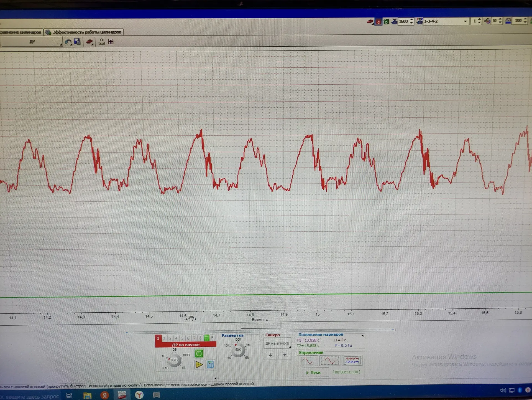This screenshot has height=400, width=532.
Task: Open the 1-3-4-2 firing order dropdown
Action: [x=465, y=21]
